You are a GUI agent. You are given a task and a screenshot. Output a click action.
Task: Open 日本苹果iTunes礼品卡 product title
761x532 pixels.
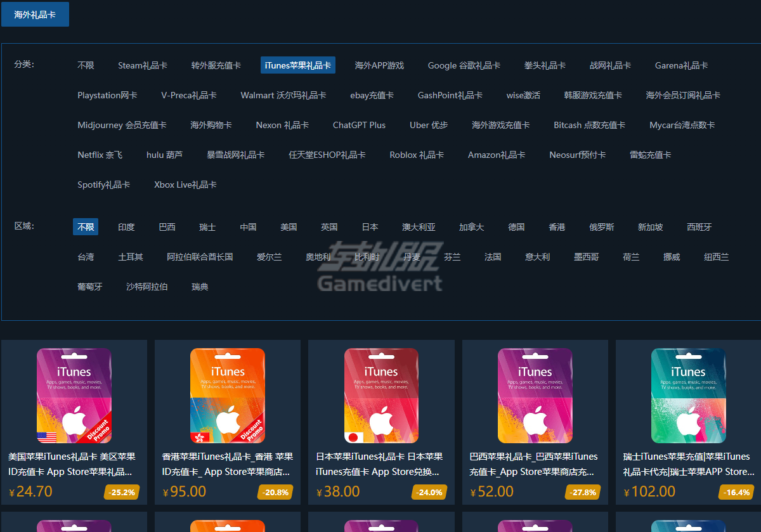coord(379,464)
